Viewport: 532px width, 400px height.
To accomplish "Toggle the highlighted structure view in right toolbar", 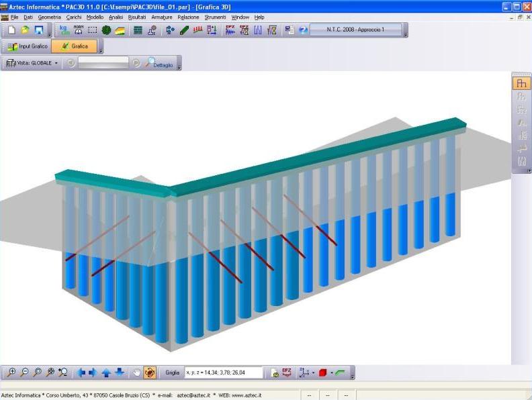I will pyautogui.click(x=521, y=83).
